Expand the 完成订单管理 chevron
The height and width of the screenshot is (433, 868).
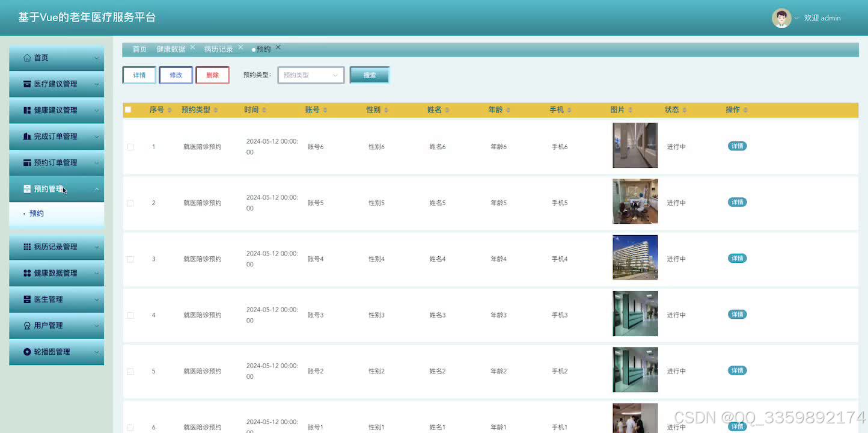(x=96, y=137)
